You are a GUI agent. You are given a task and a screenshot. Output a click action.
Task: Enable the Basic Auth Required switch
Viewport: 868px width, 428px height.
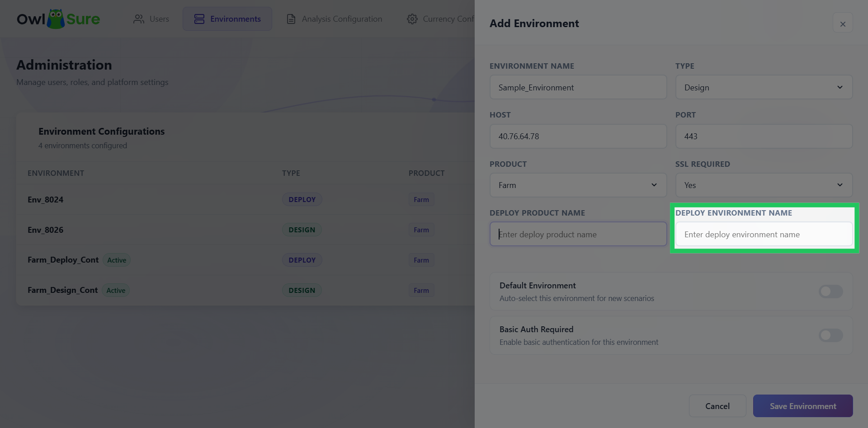pyautogui.click(x=831, y=335)
